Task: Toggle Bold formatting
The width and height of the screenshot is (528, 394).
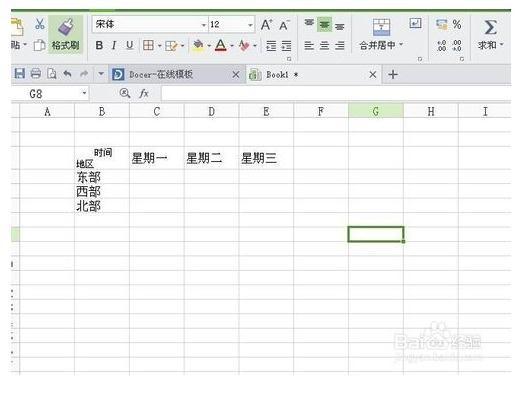Action: tap(99, 45)
